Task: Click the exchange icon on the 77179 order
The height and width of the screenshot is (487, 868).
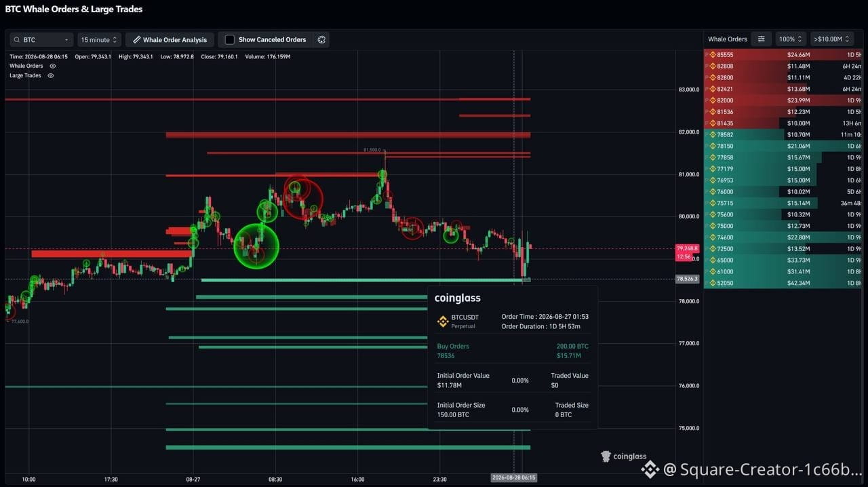Action: click(713, 169)
